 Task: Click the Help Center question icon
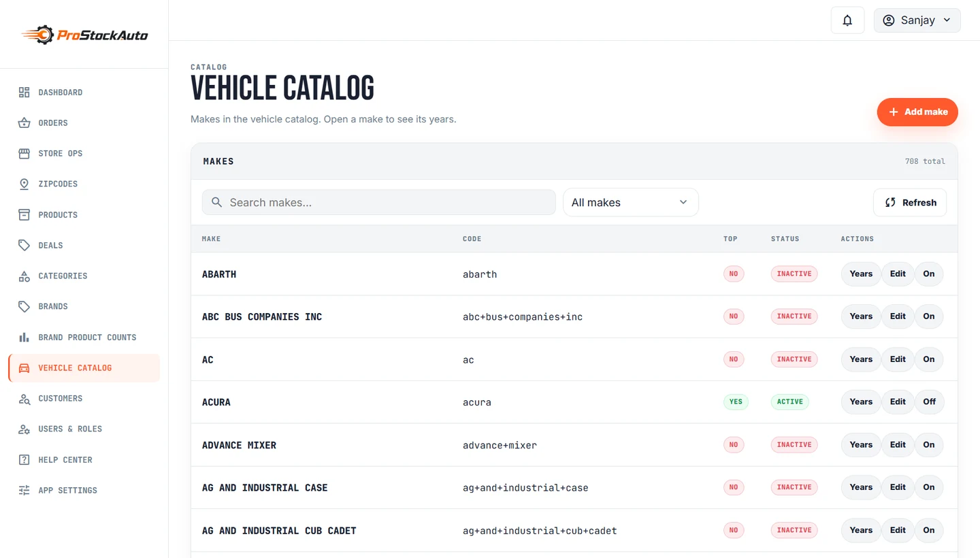[24, 460]
